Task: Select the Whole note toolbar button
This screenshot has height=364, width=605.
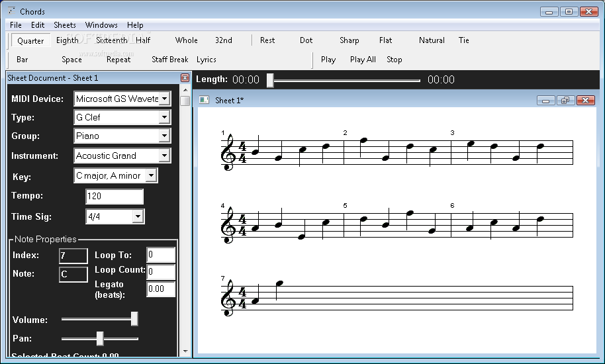Action: tap(187, 40)
